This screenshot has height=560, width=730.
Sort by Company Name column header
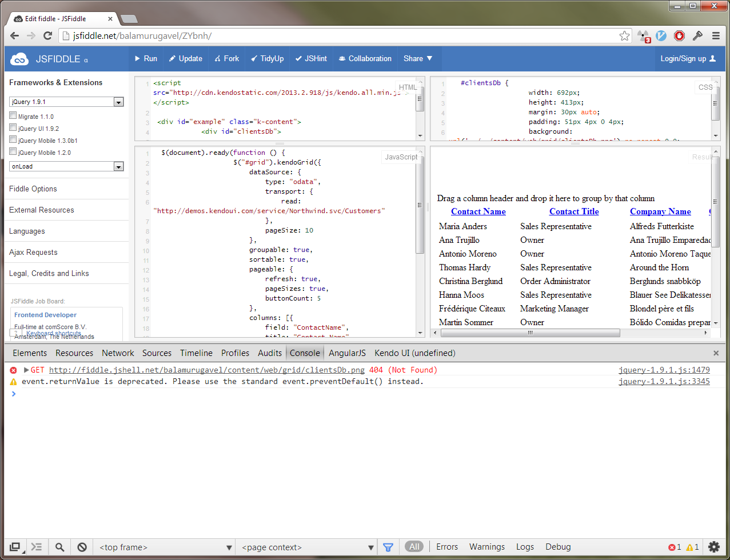pyautogui.click(x=660, y=211)
